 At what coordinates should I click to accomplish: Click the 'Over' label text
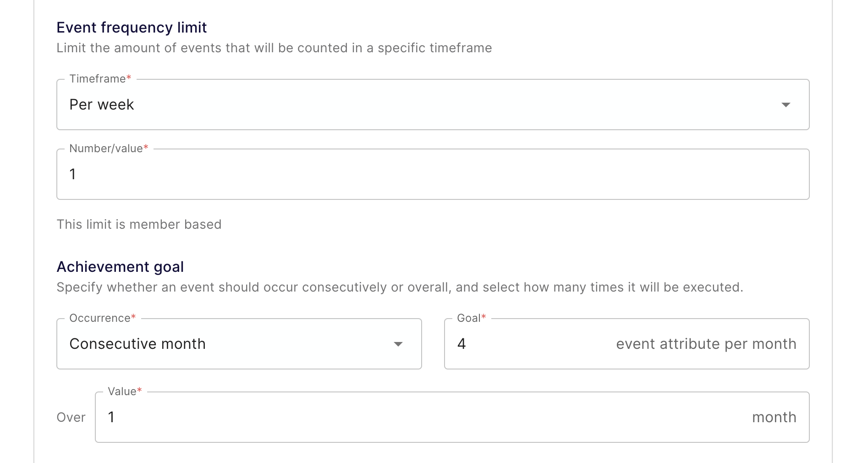71,417
